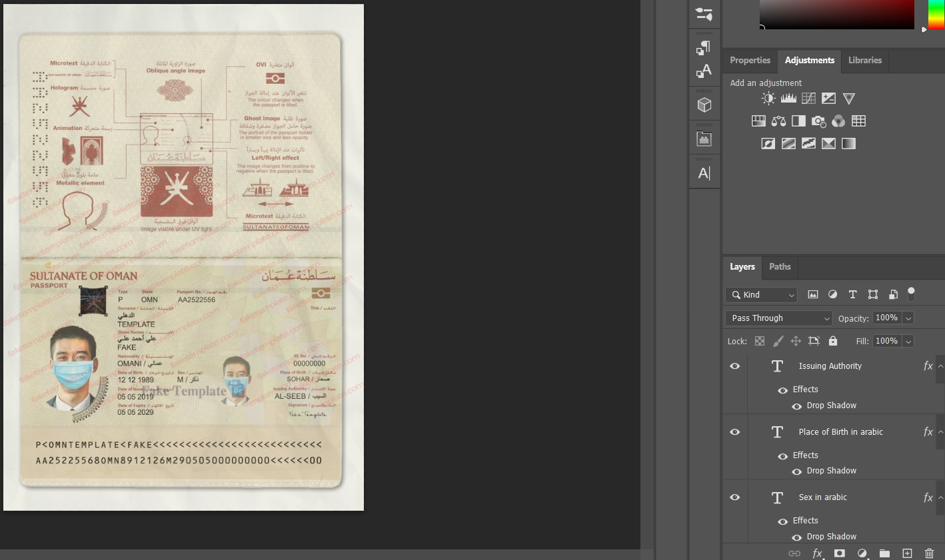Switch to the Properties tab

click(749, 60)
